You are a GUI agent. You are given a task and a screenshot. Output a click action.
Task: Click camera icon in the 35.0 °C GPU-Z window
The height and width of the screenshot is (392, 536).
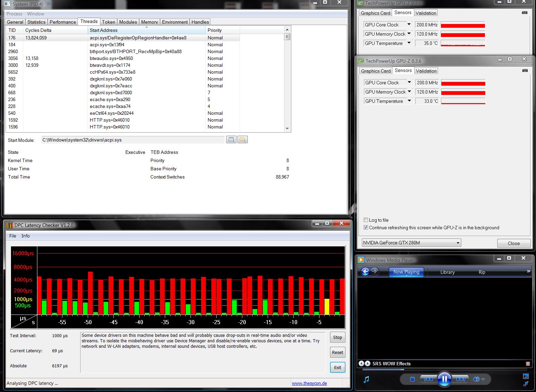(525, 13)
